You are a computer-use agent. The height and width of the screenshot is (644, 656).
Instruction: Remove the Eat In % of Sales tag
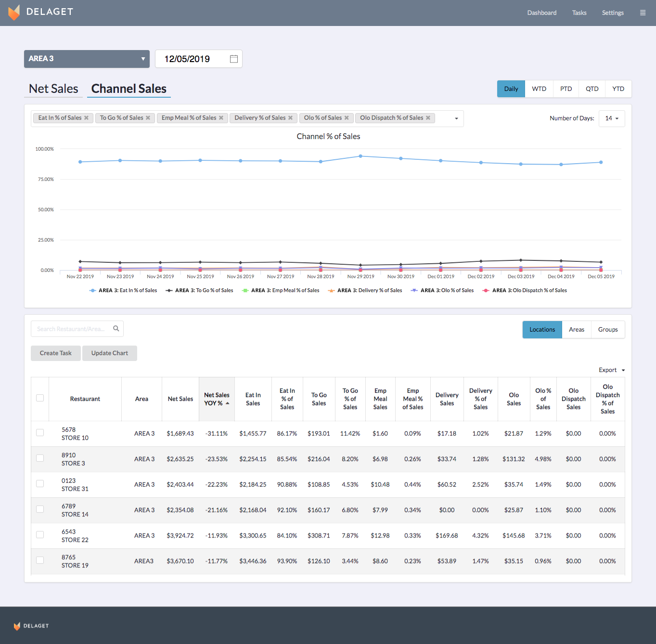click(87, 118)
